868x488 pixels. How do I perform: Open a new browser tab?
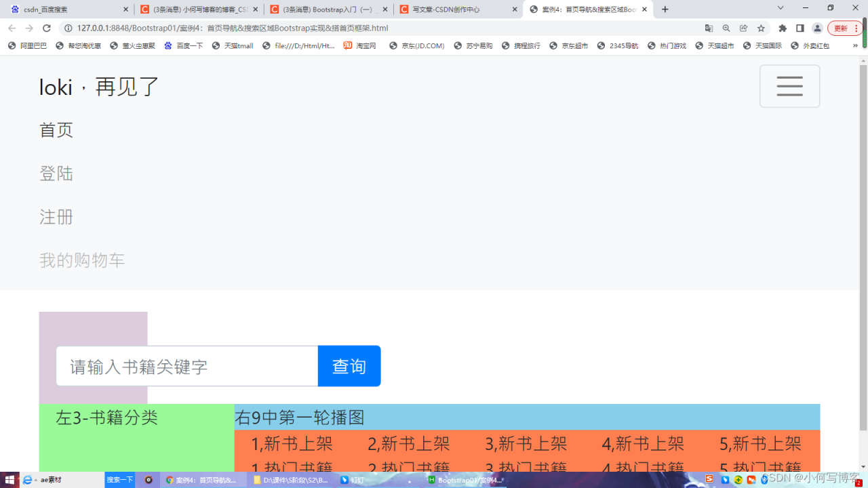[x=665, y=9]
